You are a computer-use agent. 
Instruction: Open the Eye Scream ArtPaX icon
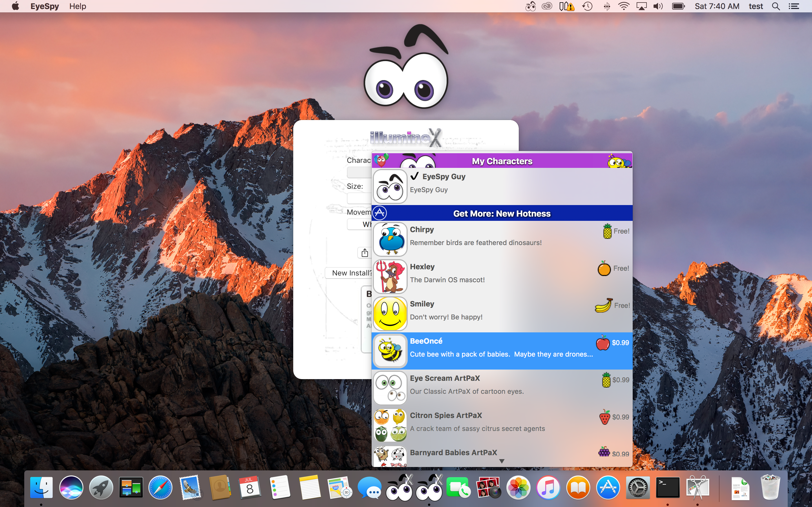[x=390, y=388]
